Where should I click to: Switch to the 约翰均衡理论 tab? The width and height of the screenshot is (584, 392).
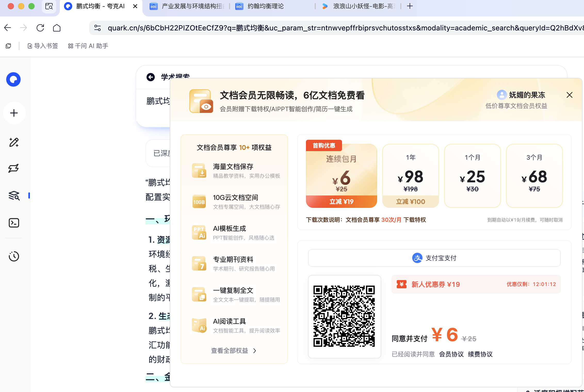(266, 6)
